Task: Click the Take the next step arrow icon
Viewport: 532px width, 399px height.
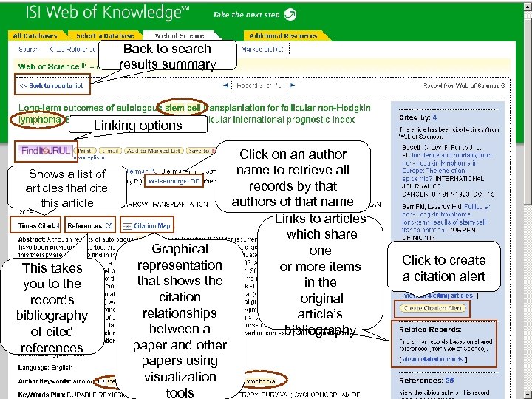Action: tap(290, 15)
